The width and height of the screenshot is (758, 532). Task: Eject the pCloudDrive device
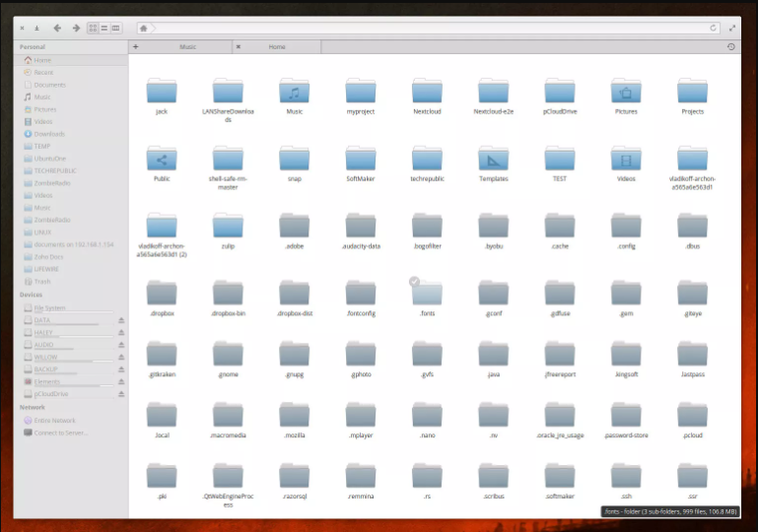pos(121,394)
